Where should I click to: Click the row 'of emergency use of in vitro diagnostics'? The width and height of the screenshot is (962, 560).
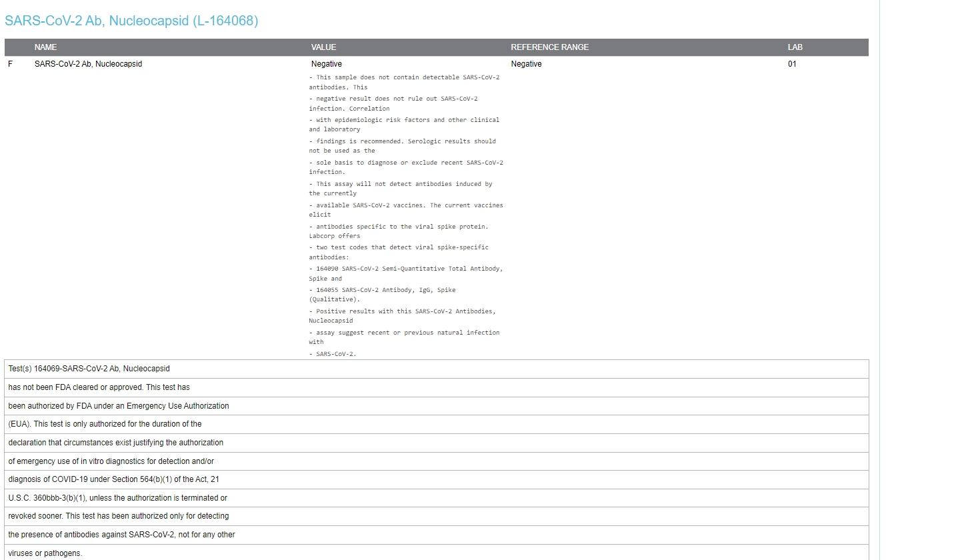437,461
